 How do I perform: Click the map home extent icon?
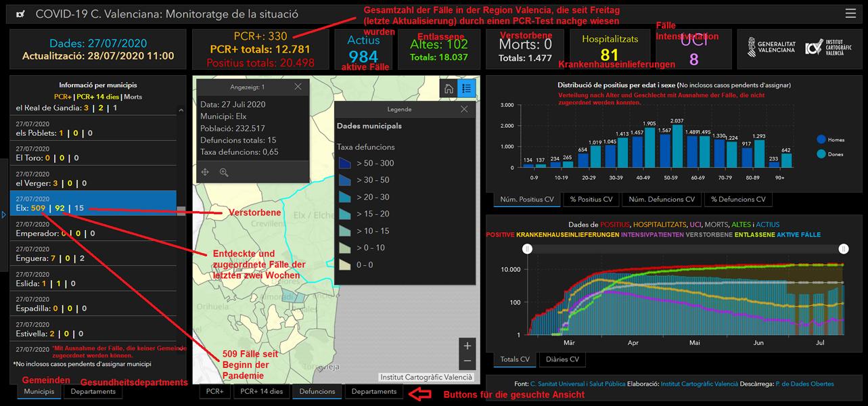click(449, 89)
